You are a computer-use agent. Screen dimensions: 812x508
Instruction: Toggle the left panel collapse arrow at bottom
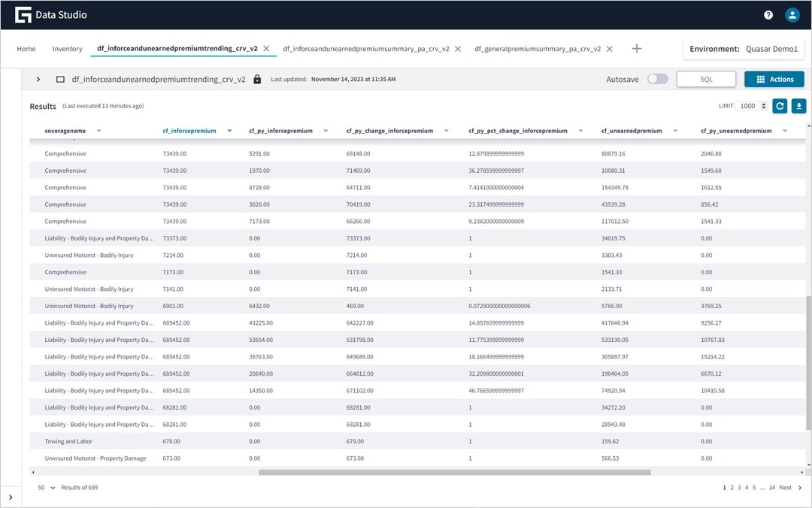tap(11, 496)
